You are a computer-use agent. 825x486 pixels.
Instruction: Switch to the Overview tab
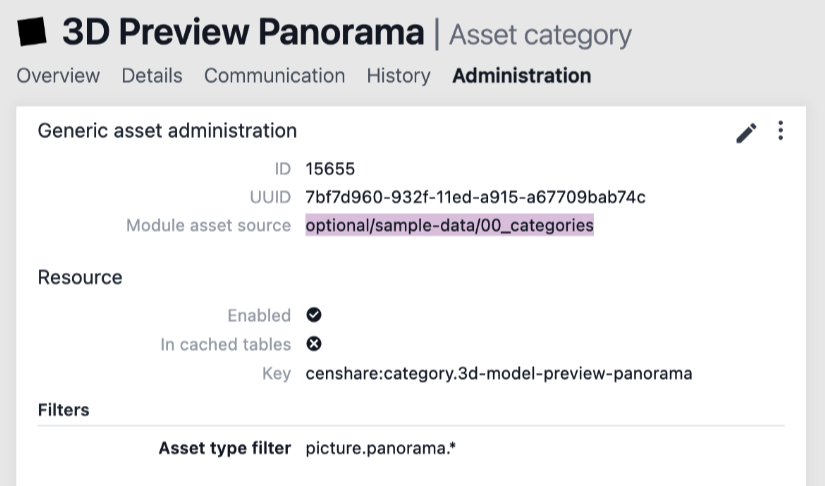pyautogui.click(x=58, y=76)
